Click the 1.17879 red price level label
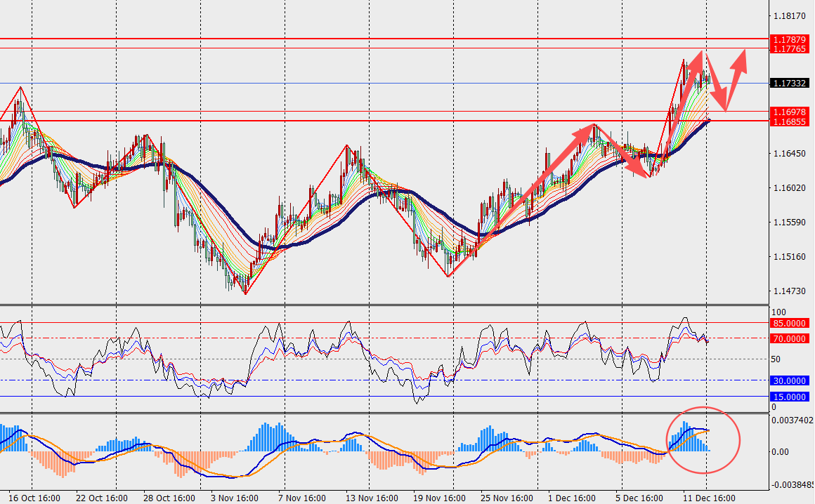 [x=788, y=39]
